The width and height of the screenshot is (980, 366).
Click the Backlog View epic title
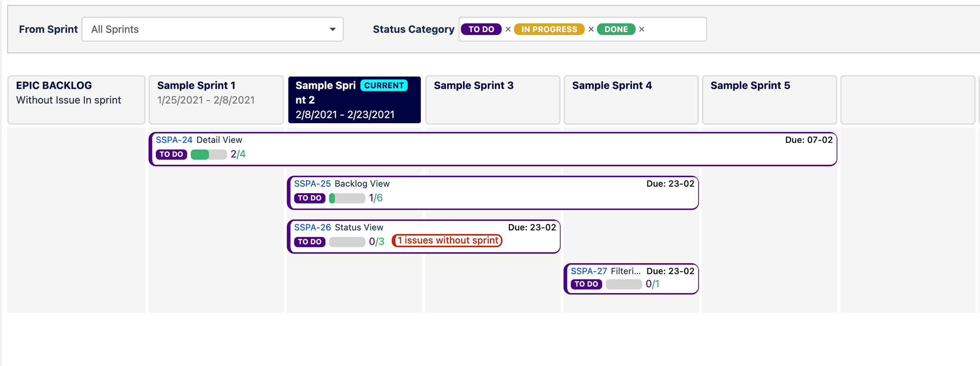[362, 184]
